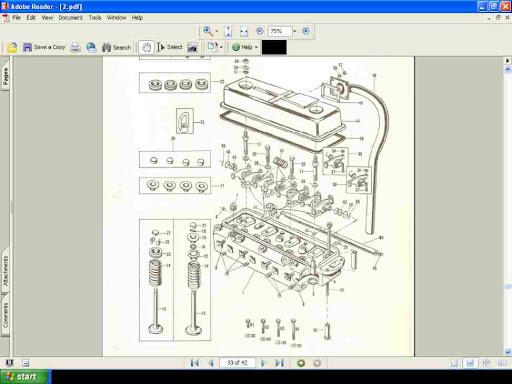The image size is (512, 384).
Task: Expand the Zoom In tool dropdown arrow
Action: point(217,31)
